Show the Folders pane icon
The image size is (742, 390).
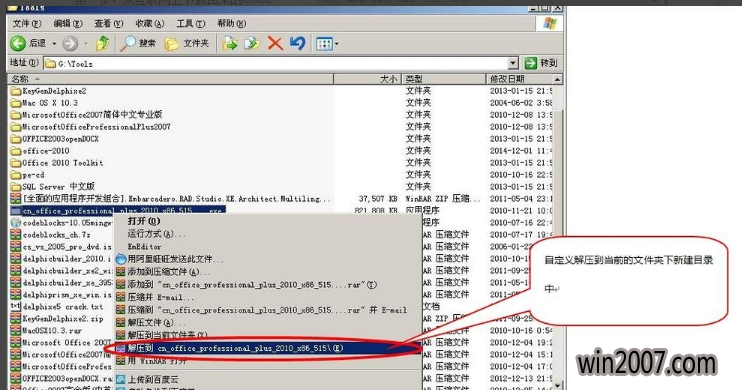click(171, 44)
